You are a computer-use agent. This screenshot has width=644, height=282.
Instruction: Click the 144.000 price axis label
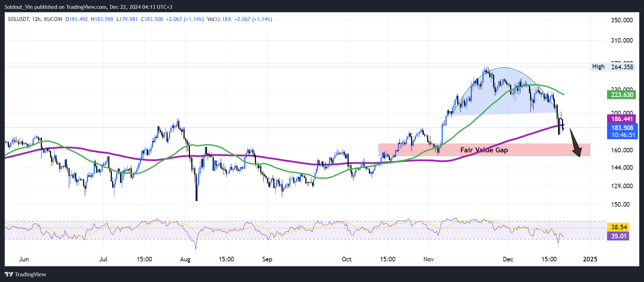622,167
